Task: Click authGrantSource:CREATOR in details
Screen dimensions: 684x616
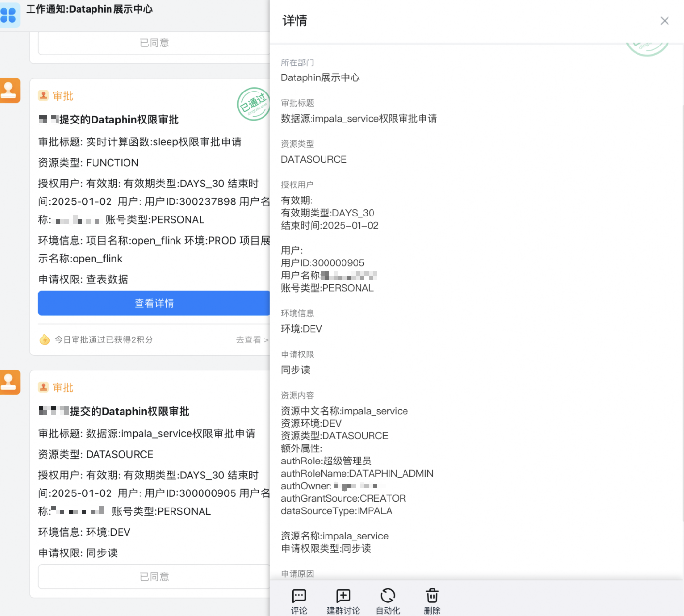Action: [x=343, y=498]
